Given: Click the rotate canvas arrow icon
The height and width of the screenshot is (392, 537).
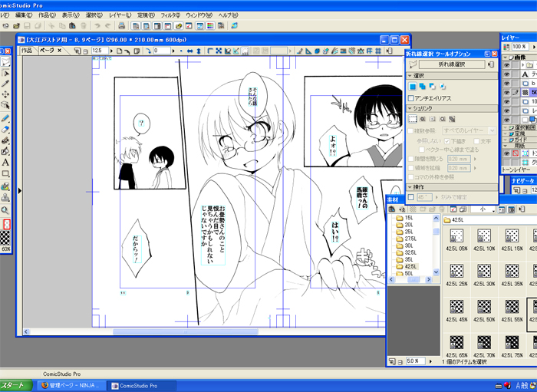Looking at the screenshot, I should tap(148, 51).
